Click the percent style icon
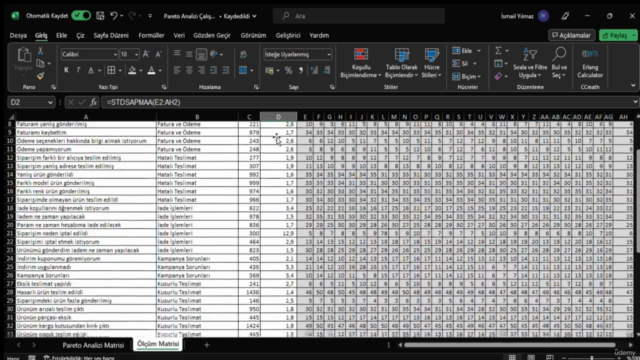Viewport: 640px width, 360px height. click(289, 70)
